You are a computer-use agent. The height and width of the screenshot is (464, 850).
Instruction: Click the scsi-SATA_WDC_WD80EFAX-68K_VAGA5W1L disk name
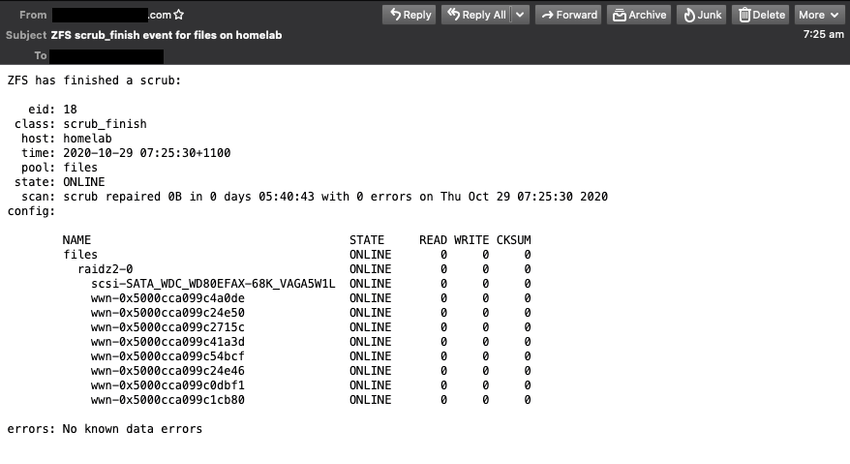click(213, 284)
